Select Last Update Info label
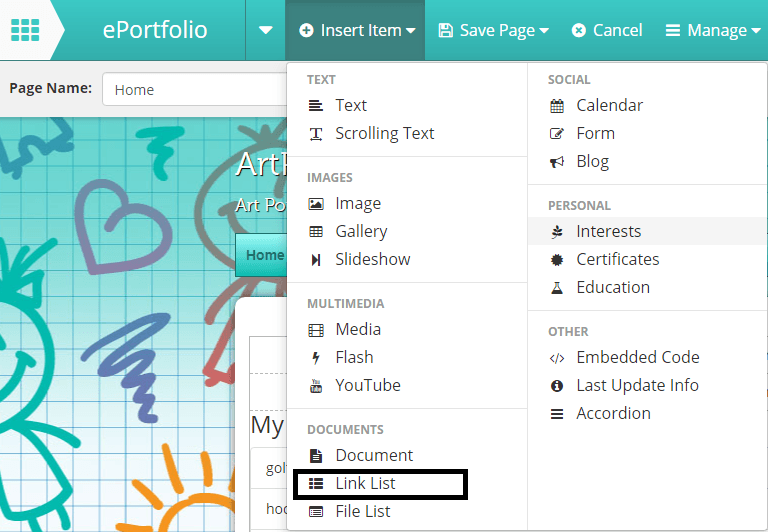This screenshot has width=768, height=532. [x=637, y=386]
